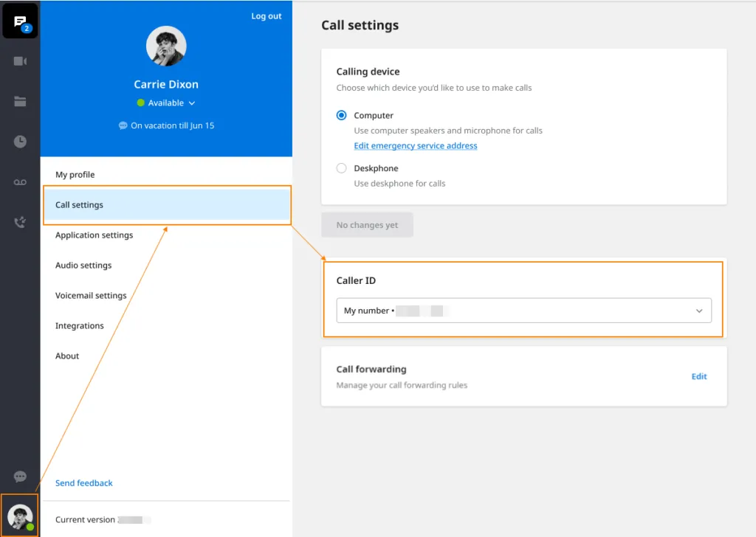Open the video meetings camera icon
The image size is (756, 537).
pyautogui.click(x=20, y=61)
